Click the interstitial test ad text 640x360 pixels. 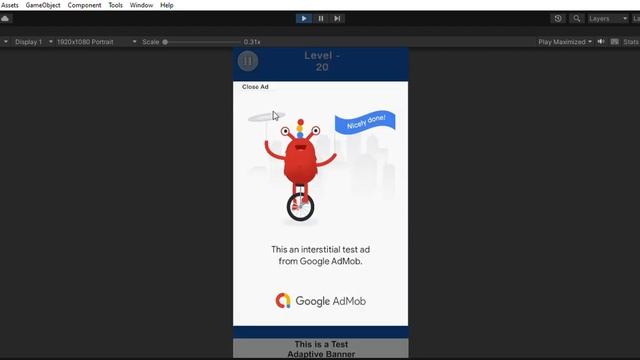pyautogui.click(x=320, y=255)
